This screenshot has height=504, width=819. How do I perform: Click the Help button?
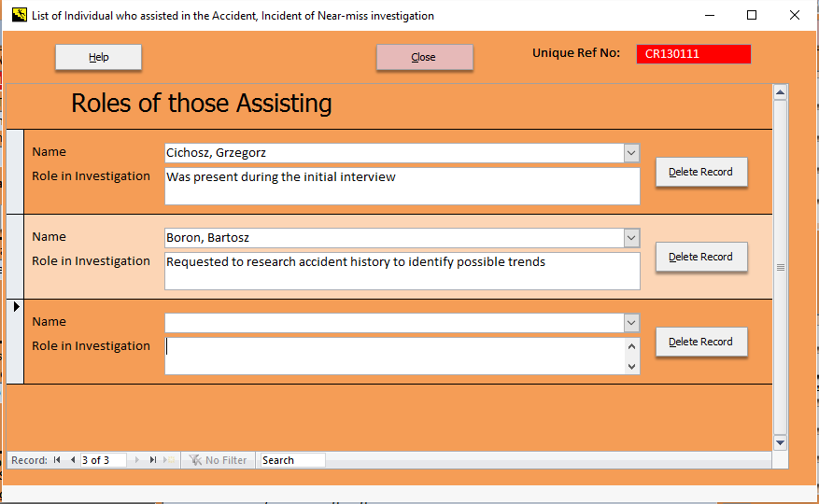click(x=98, y=57)
